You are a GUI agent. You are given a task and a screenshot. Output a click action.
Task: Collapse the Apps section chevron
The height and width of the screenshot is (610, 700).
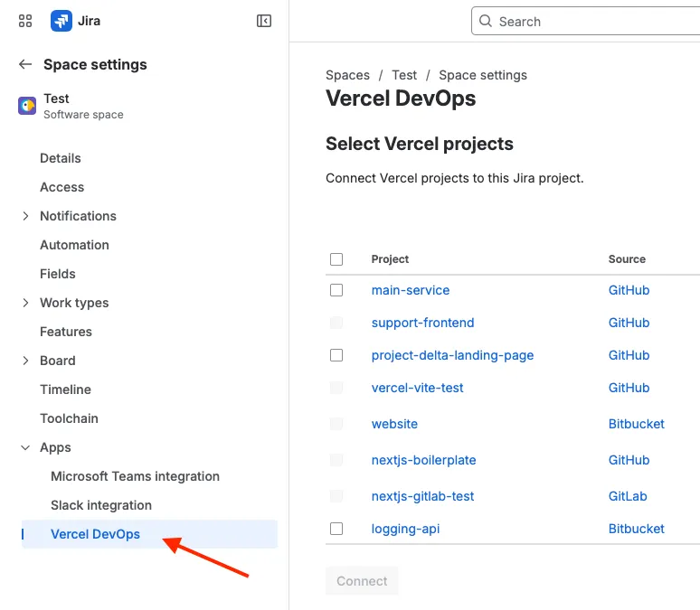point(25,447)
